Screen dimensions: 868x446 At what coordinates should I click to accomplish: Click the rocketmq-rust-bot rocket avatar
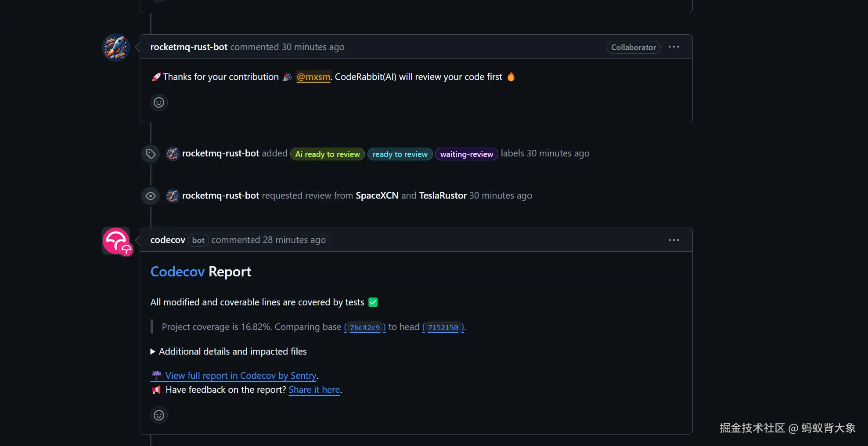(x=116, y=47)
